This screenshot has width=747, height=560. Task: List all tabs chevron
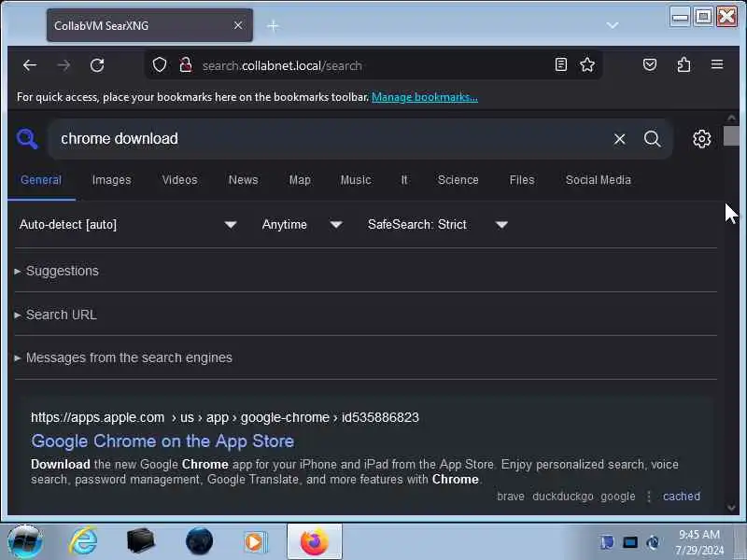click(x=613, y=25)
